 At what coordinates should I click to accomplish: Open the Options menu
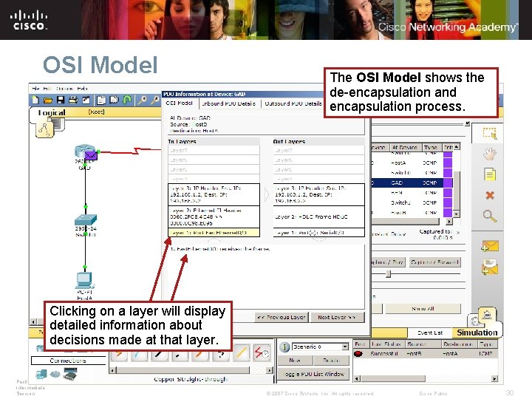pos(64,89)
